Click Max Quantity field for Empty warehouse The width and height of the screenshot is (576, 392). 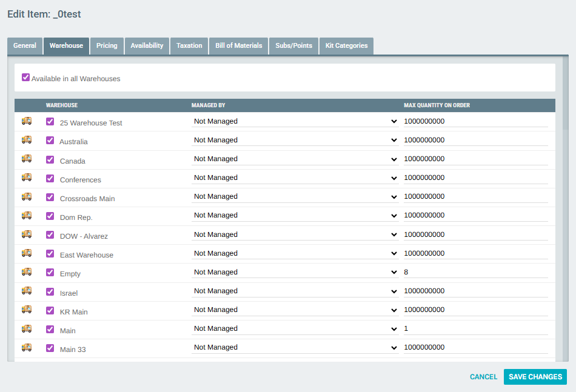coord(475,272)
